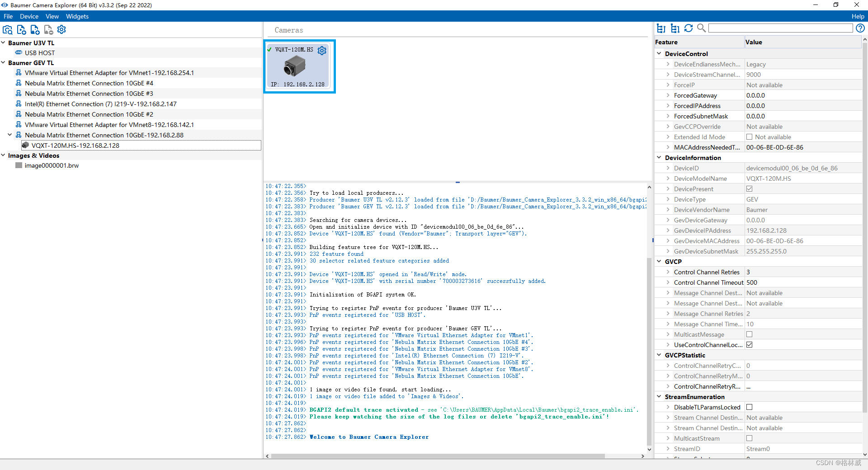Click the ControlChannelRetryR feature row
868x470 pixels.
click(757, 386)
